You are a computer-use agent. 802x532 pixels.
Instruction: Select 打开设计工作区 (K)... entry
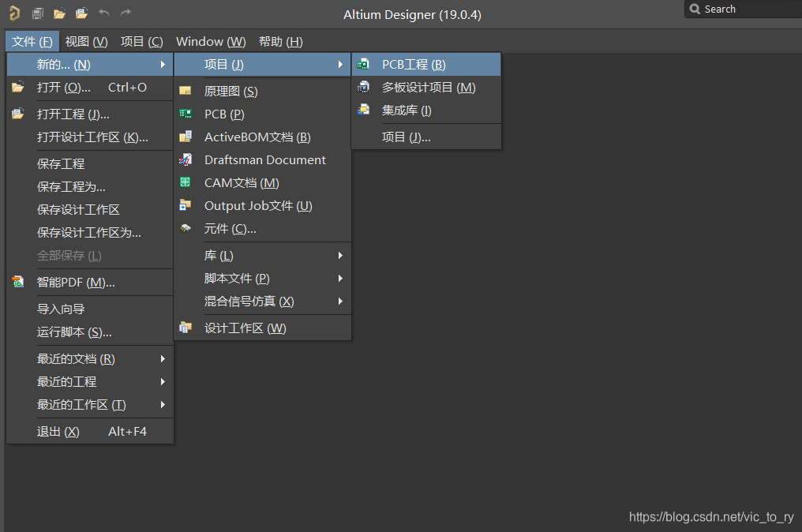90,137
